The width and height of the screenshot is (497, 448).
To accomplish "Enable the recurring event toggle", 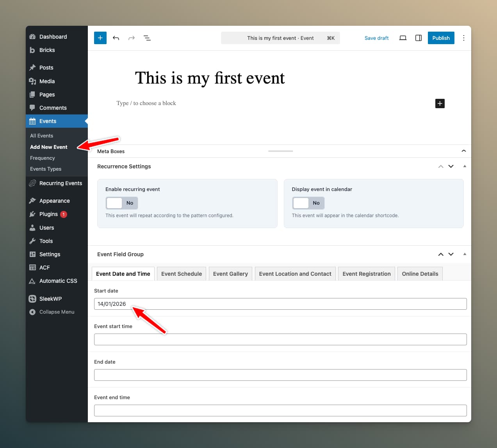I will point(114,203).
